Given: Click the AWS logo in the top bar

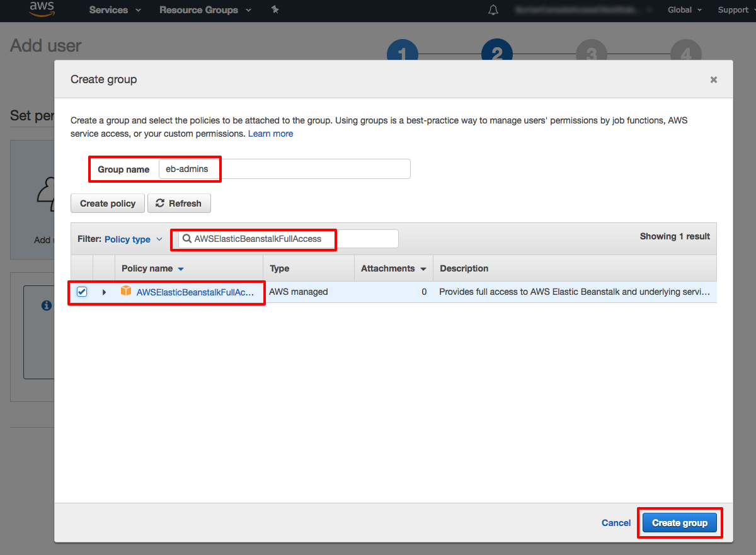Looking at the screenshot, I should (42, 9).
